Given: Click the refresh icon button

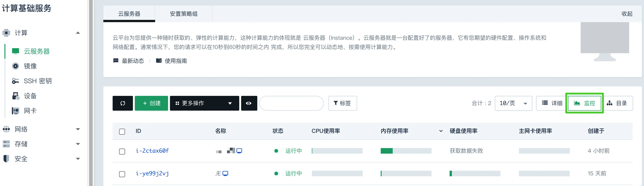Looking at the screenshot, I should [122, 103].
